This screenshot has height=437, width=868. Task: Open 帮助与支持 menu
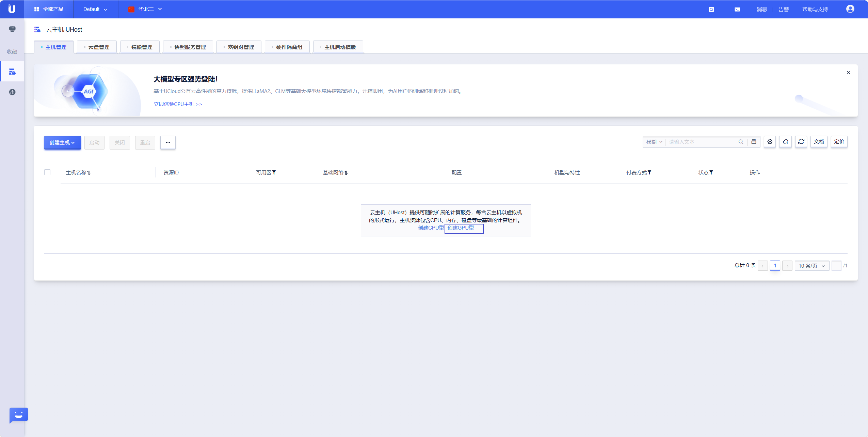[x=815, y=9]
